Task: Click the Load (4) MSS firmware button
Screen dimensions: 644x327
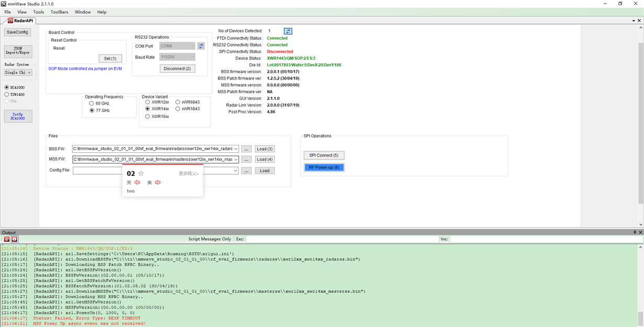Action: 265,160
